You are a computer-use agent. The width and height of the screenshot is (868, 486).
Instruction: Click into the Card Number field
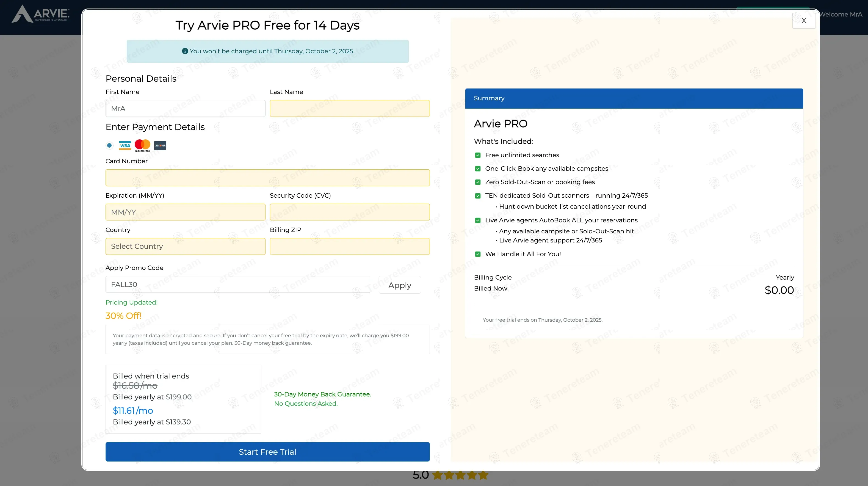(267, 178)
